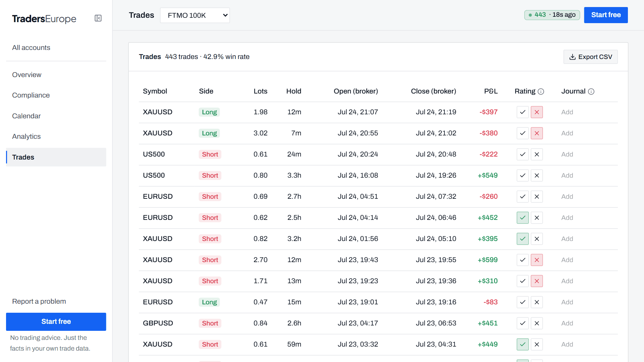644x362 pixels.
Task: Open the All accounts link
Action: (56, 48)
